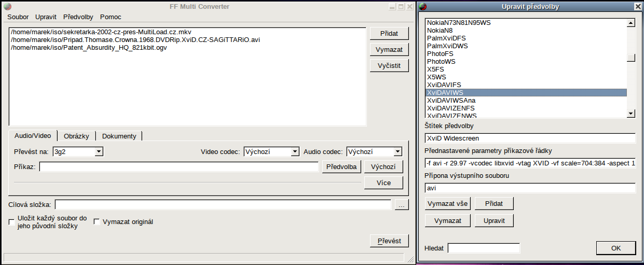Click the Cílová složka input field
The image size is (644, 265).
point(223,205)
